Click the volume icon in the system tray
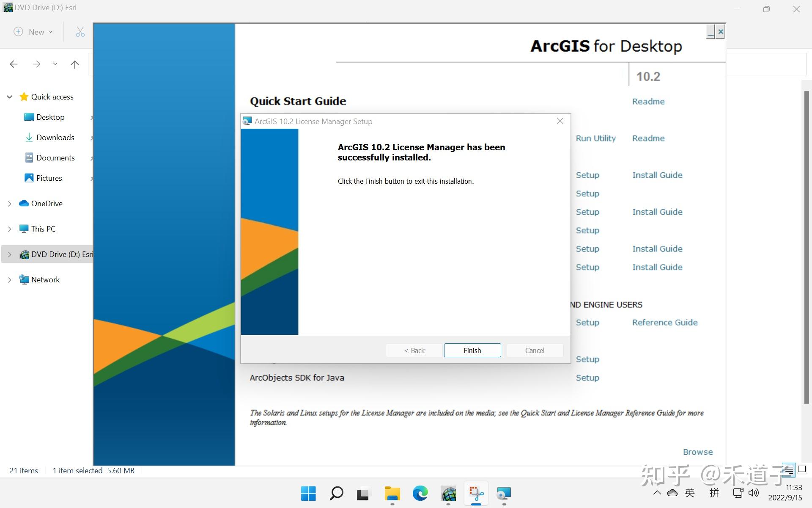Viewport: 812px width, 508px height. point(753,493)
